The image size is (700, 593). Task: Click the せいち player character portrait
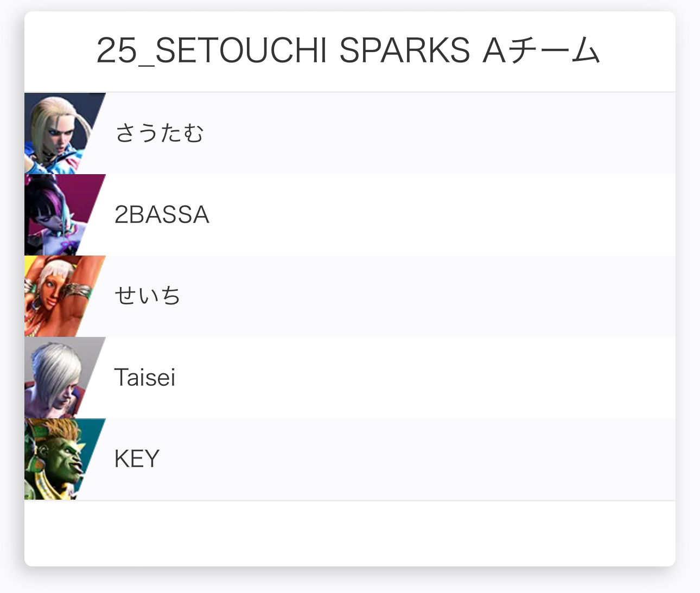tap(59, 296)
